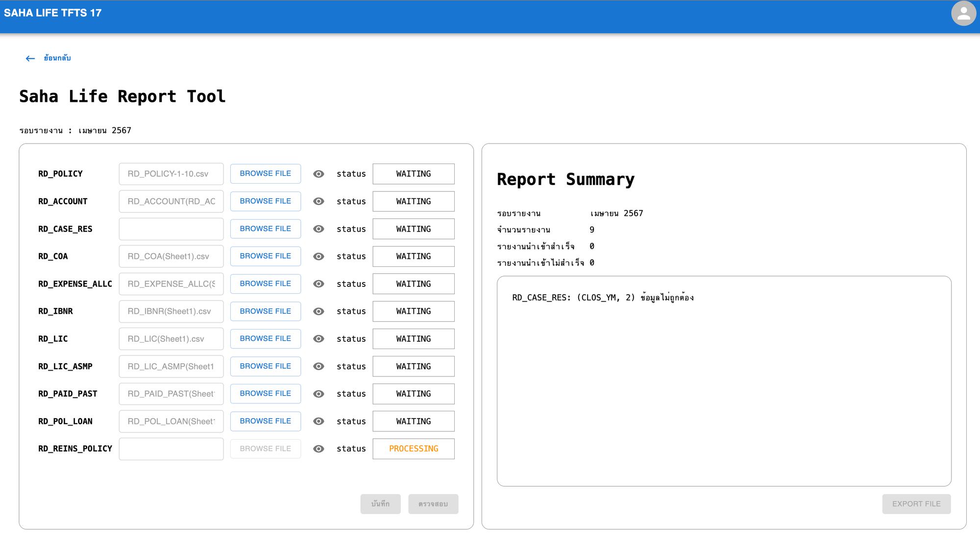Click the PROCESSING status box

click(413, 449)
